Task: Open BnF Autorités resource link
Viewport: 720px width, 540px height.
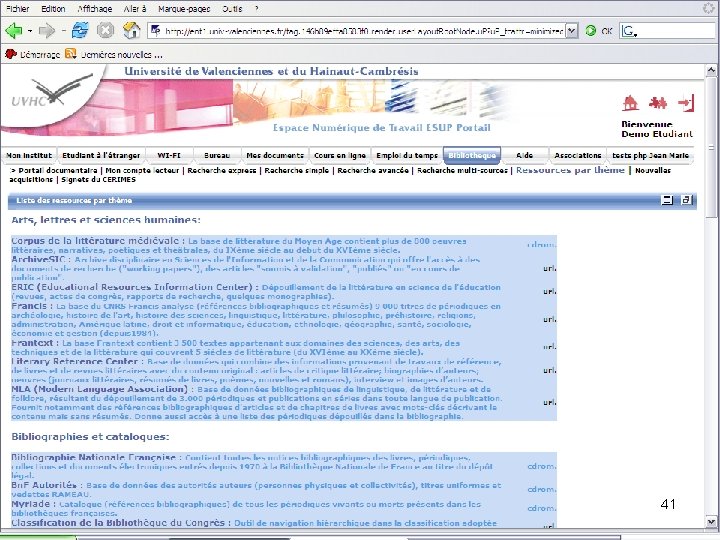Action: coord(44,485)
